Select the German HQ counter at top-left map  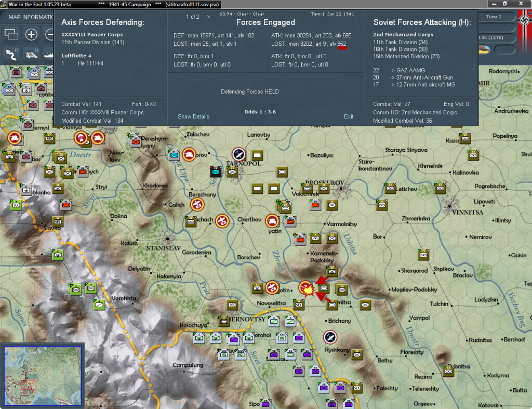(16, 72)
